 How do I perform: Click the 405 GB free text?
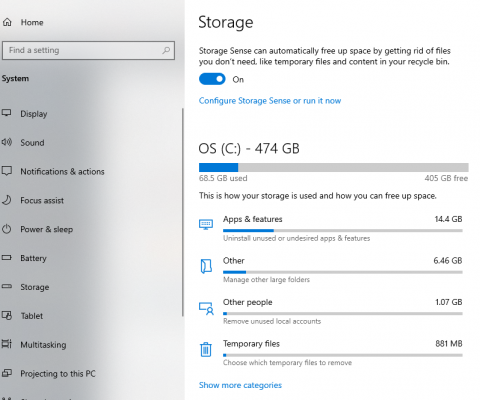(x=446, y=178)
